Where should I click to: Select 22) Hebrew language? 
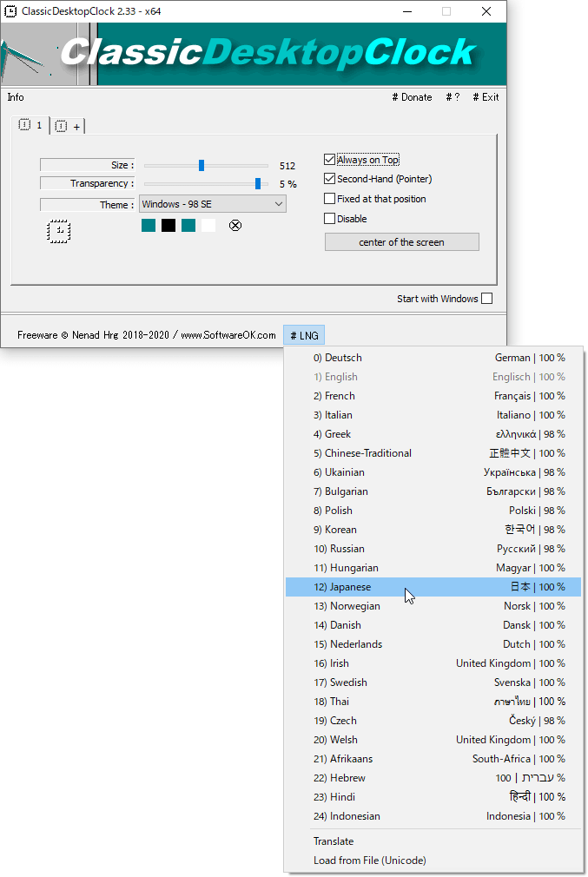pos(433,778)
